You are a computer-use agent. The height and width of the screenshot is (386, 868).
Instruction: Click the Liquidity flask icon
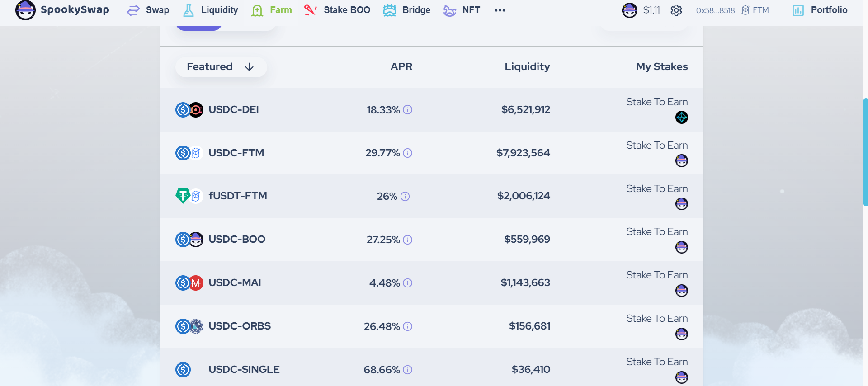pyautogui.click(x=189, y=10)
